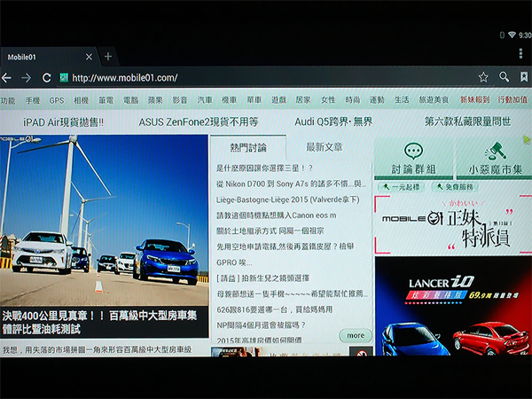This screenshot has height=399, width=532.
Task: Open the GPRO 唉 thread
Action: click(x=234, y=262)
